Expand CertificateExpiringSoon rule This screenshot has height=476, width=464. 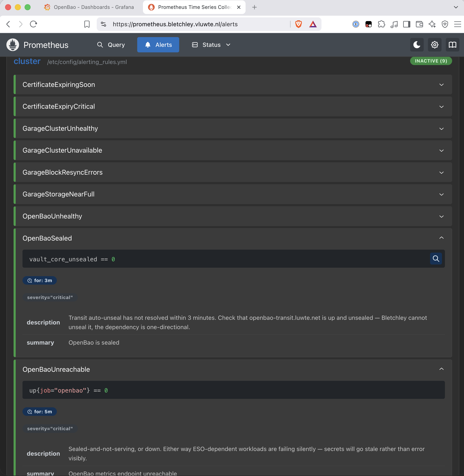(x=233, y=85)
